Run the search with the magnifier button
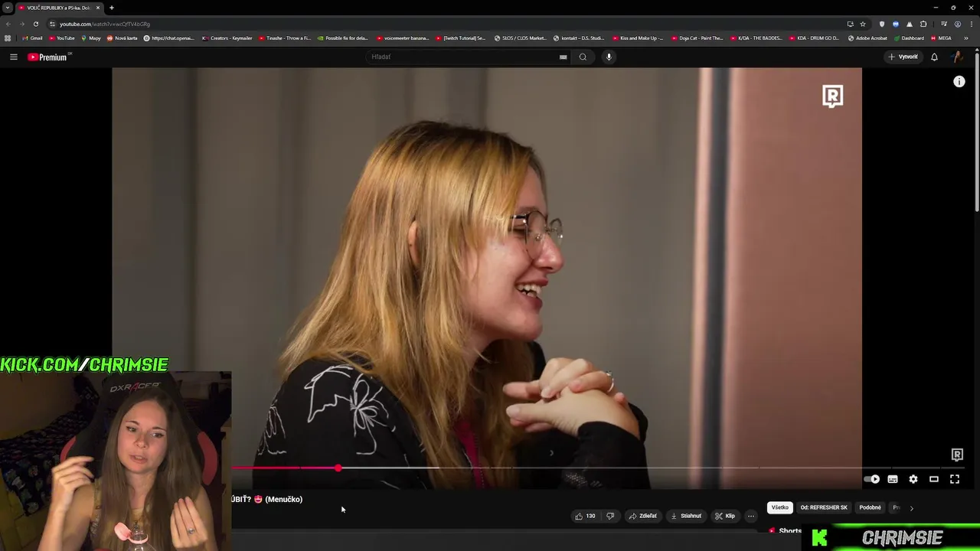The height and width of the screenshot is (551, 980). coord(583,57)
